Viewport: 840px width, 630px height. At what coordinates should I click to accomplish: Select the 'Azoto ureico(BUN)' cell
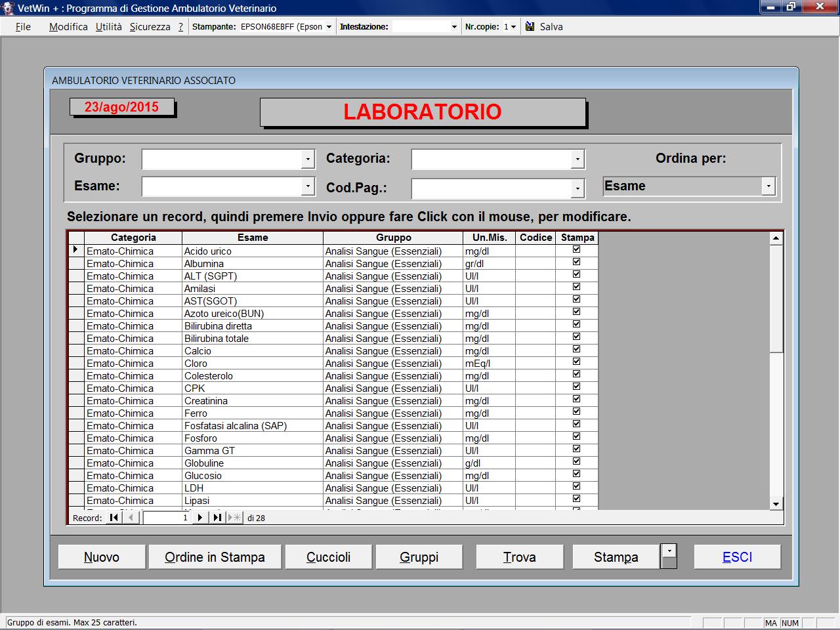click(x=253, y=314)
